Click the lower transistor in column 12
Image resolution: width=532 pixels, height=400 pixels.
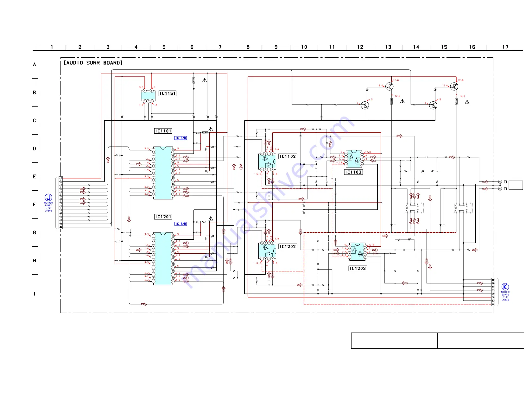point(365,105)
